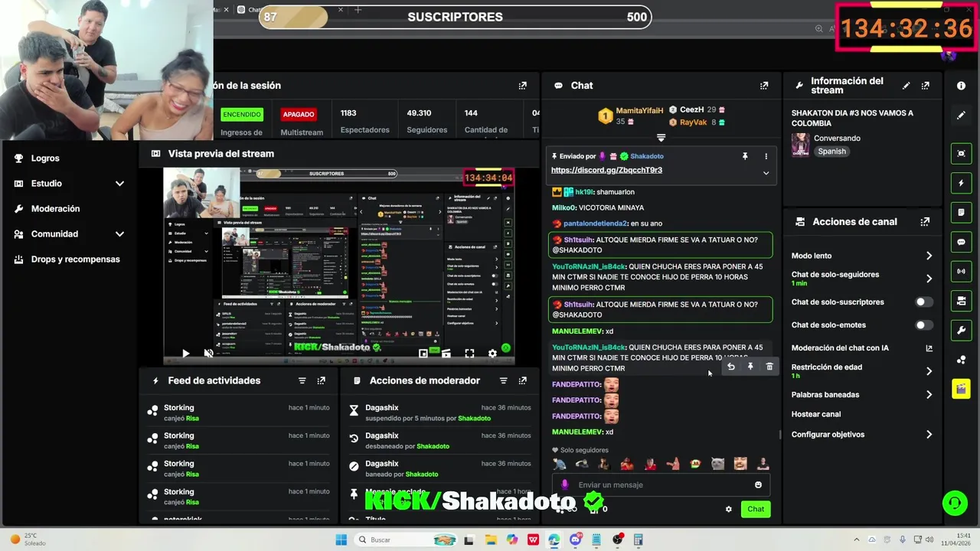
Task: Click the yellow clapperboard icon in sidebar
Action: [x=961, y=390]
